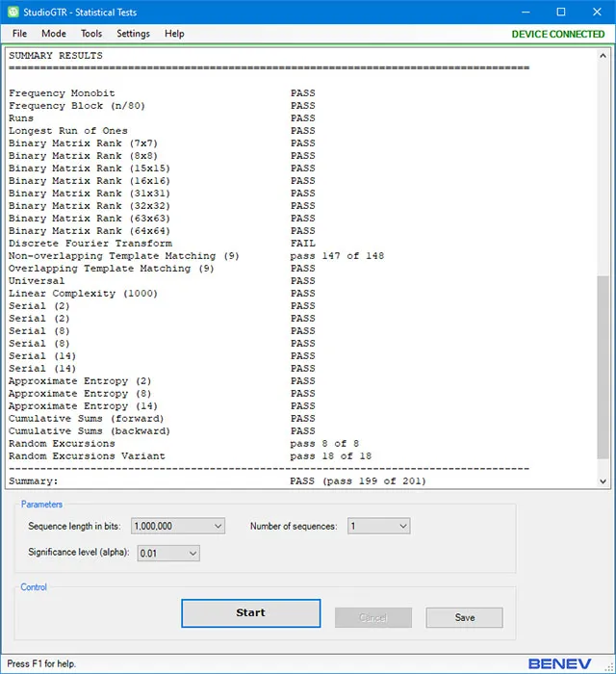Click the 'StudioGTR - Statistical Tests' window title

pos(80,12)
